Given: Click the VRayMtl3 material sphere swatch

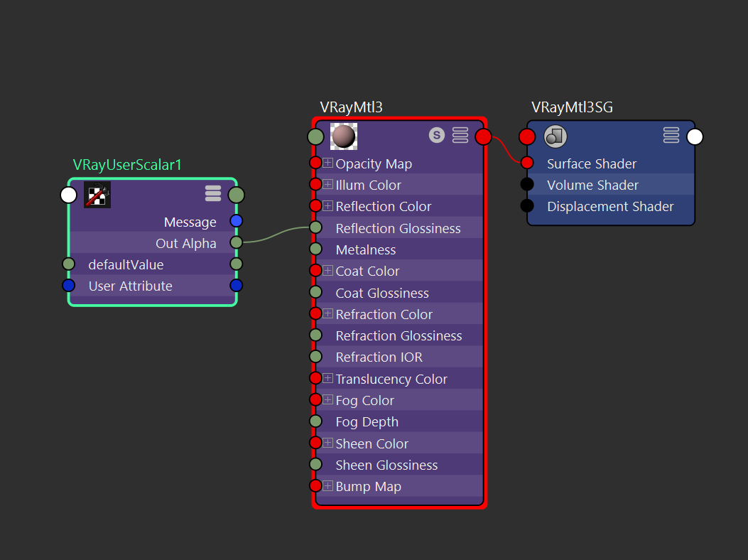Looking at the screenshot, I should (344, 136).
